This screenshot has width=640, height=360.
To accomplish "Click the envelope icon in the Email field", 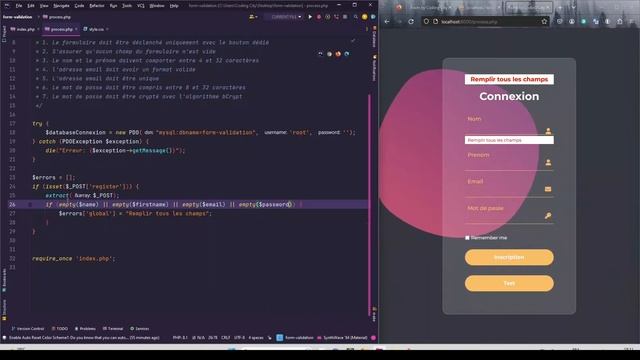I will click(548, 189).
